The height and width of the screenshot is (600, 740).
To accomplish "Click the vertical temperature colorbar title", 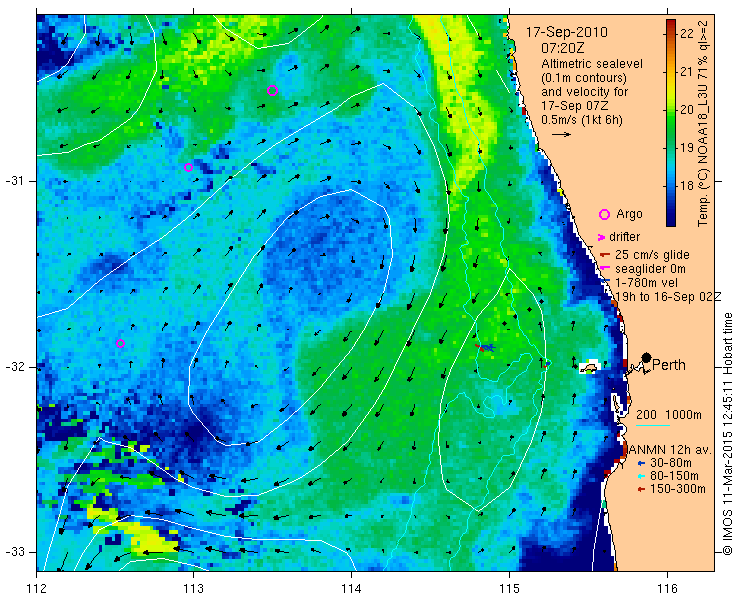I will click(703, 124).
